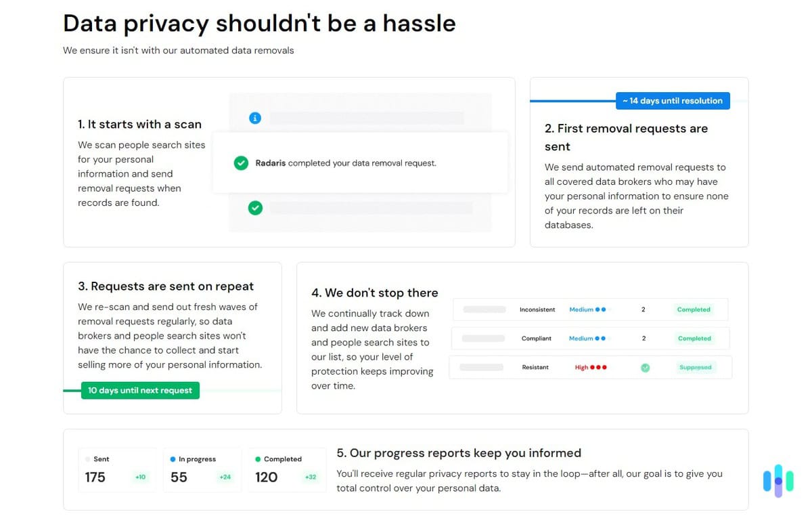Click the blue In progress status dot
The image size is (812, 516).
[173, 459]
